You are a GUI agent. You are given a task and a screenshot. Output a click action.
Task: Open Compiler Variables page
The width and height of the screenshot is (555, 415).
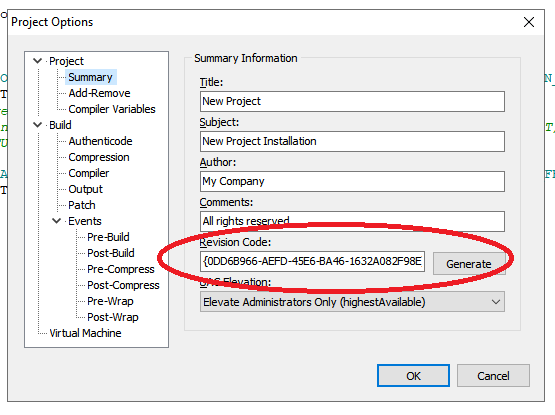point(112,109)
